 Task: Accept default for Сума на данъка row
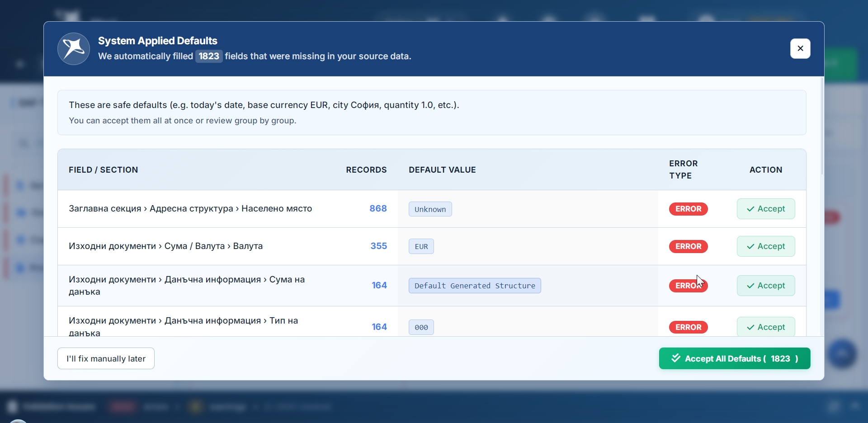(x=766, y=286)
